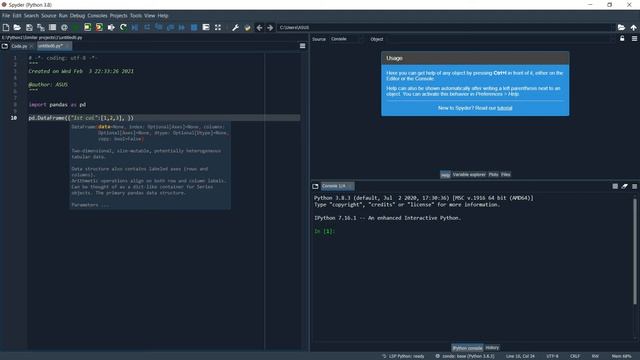
Task: Maximize the current pane icon
Action: coord(206,27)
